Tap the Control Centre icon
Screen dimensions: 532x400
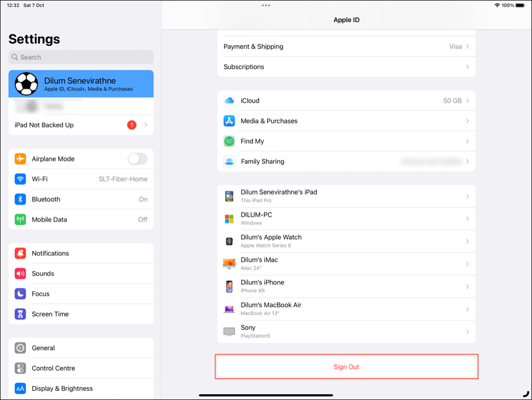coord(20,368)
